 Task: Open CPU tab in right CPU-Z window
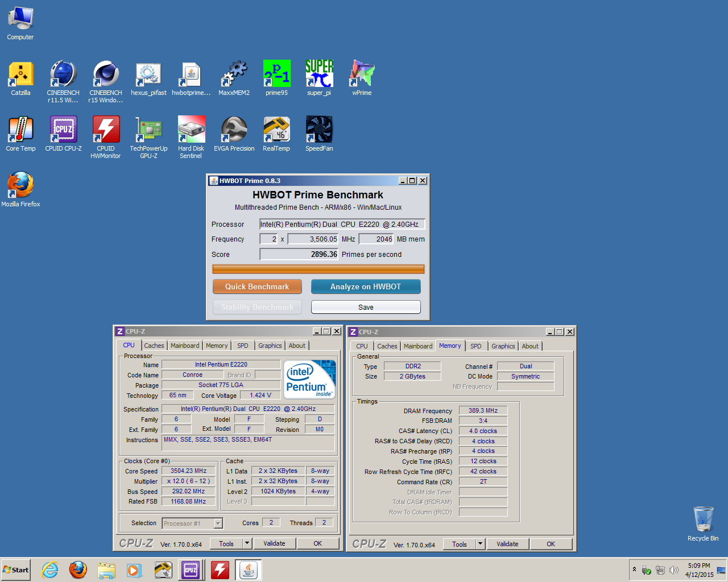[362, 346]
